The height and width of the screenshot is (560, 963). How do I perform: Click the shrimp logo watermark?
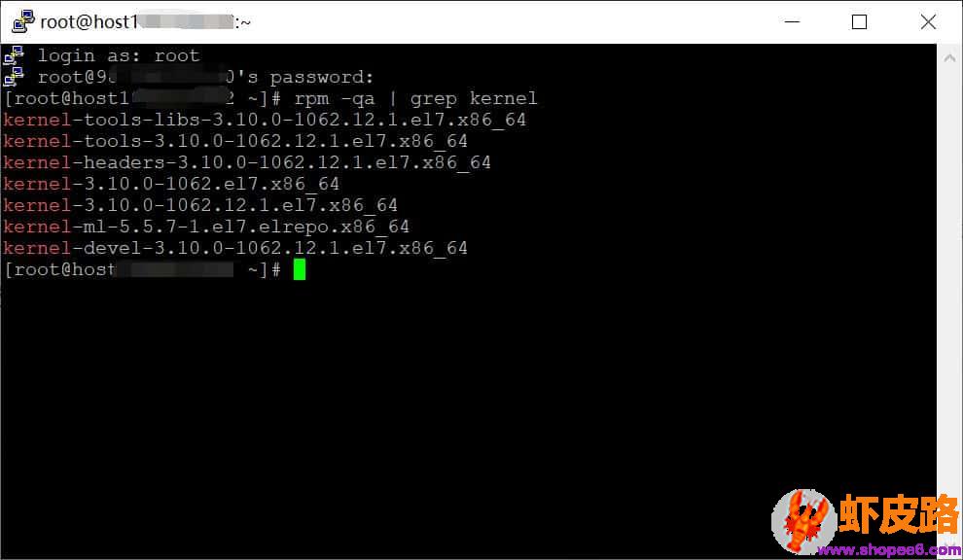804,521
